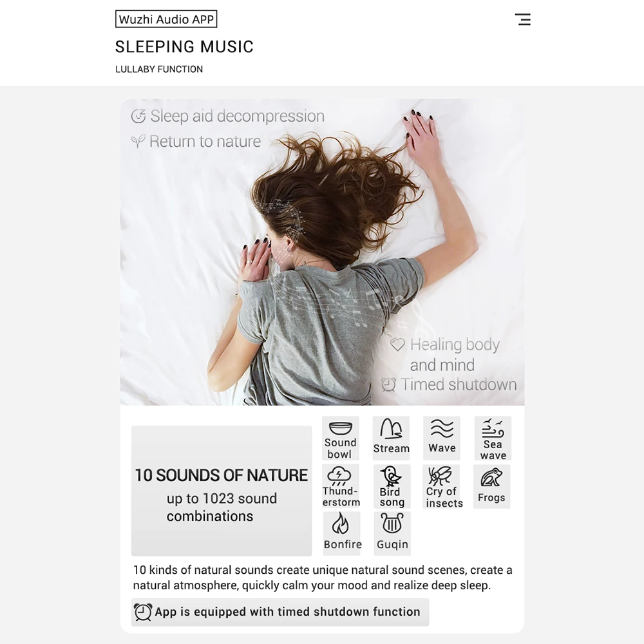Screen dimensions: 644x644
Task: Click the leaf icon beside Return to nature
Action: click(x=138, y=141)
